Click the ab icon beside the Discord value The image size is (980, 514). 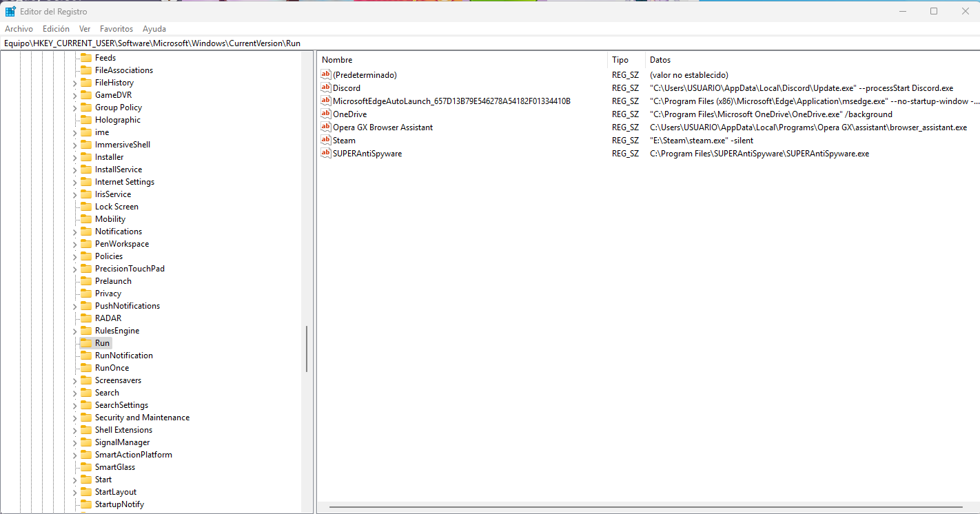(x=325, y=88)
